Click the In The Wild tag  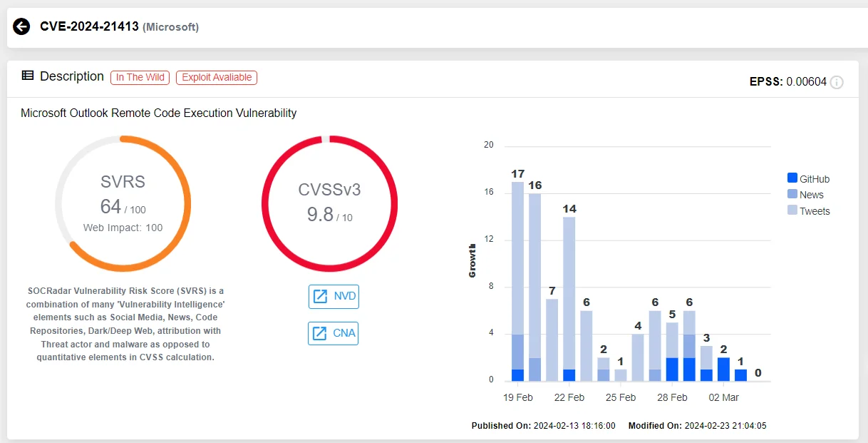click(140, 77)
